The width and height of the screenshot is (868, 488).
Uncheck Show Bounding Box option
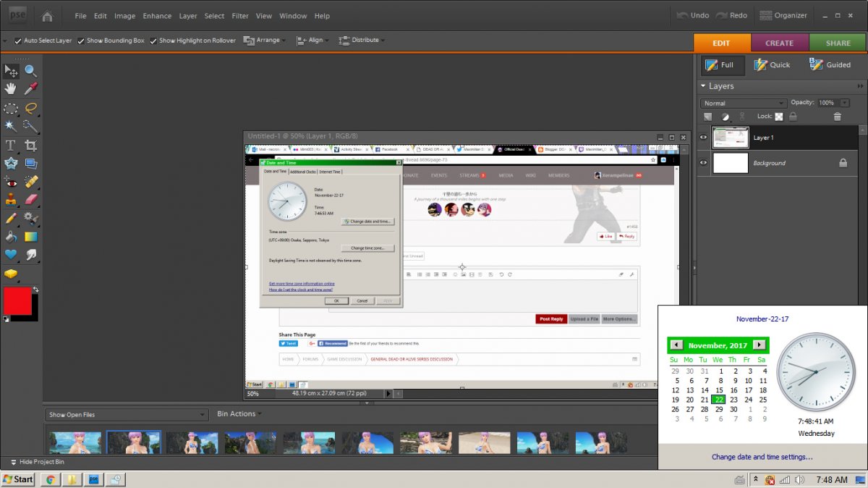point(81,41)
